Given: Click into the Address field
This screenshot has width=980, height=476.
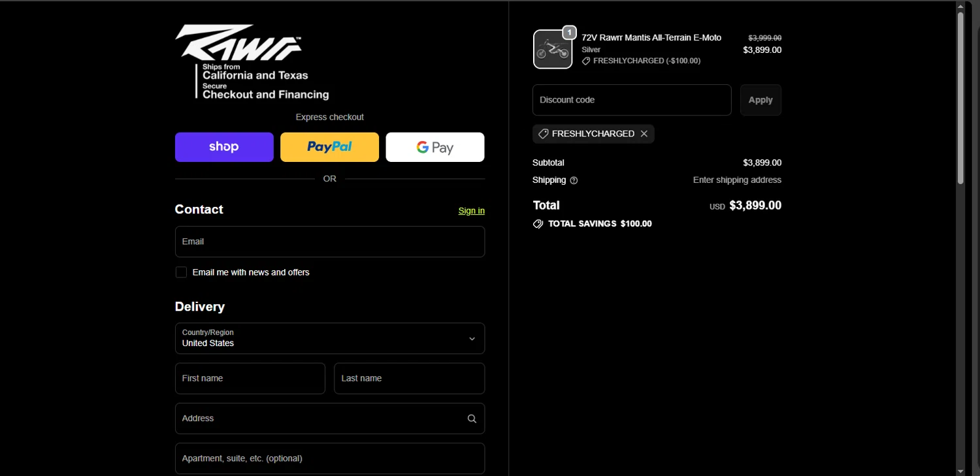Looking at the screenshot, I should pyautogui.click(x=330, y=419).
